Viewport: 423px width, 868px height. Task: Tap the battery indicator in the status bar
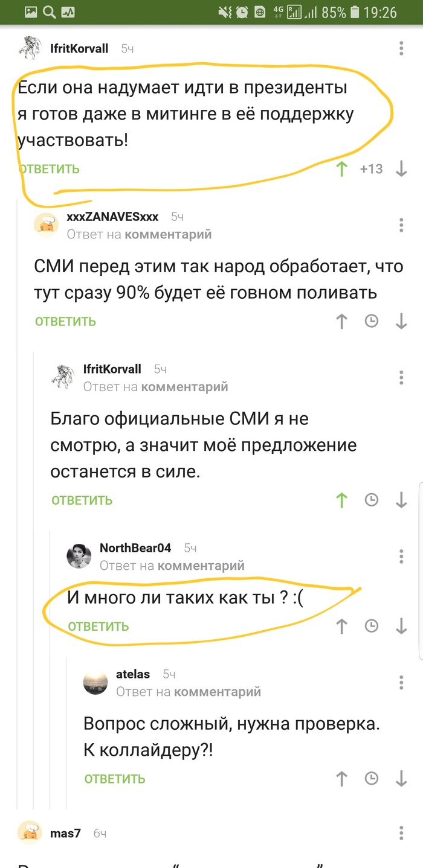pos(356,12)
